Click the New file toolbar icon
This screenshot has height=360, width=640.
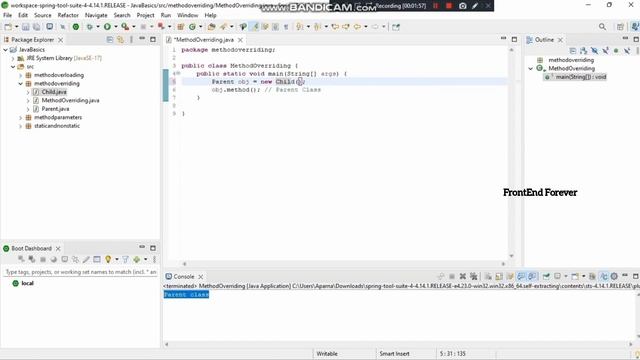click(x=8, y=27)
